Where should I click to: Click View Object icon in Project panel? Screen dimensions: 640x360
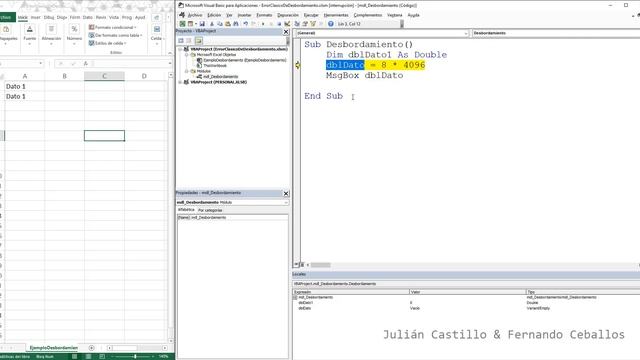[189, 40]
